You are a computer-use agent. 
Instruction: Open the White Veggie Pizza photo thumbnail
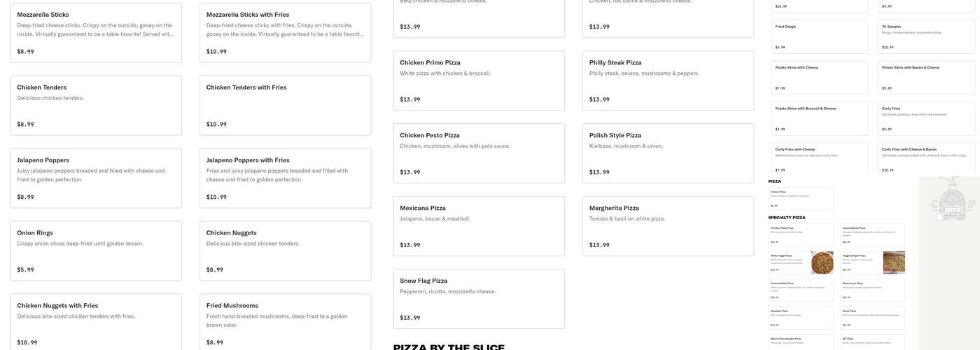822,262
